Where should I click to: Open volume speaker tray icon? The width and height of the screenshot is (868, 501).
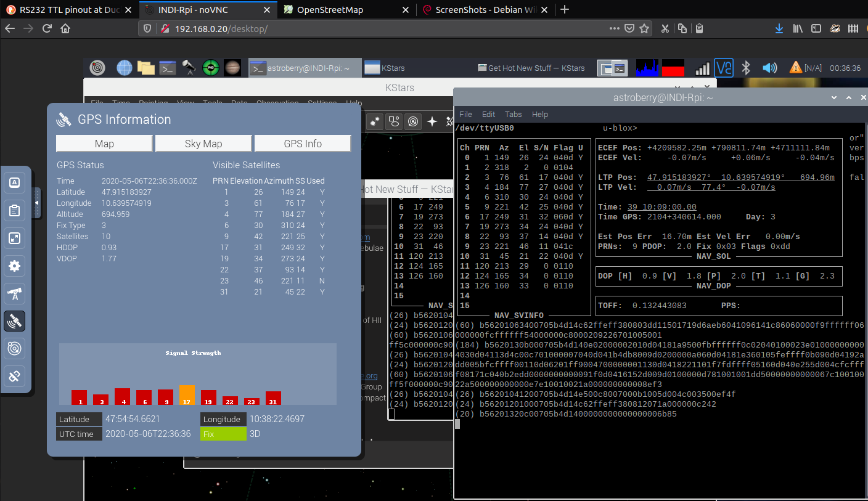pos(769,68)
